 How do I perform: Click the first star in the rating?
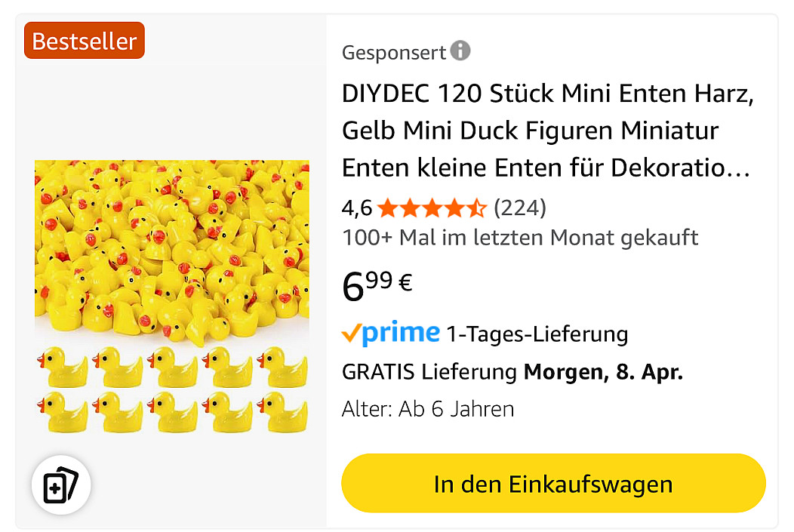[x=386, y=208]
